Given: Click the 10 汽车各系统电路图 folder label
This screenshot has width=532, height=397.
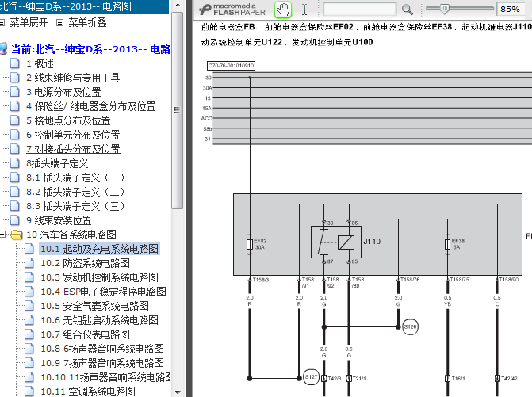Looking at the screenshot, I should (71, 235).
